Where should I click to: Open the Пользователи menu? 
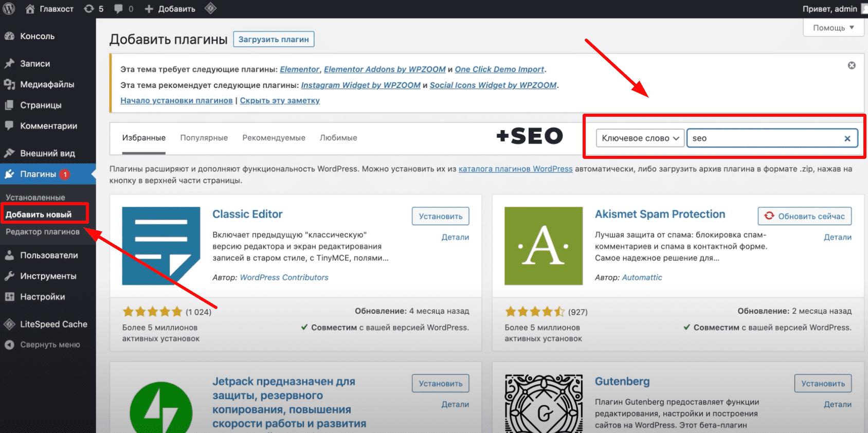(x=49, y=256)
